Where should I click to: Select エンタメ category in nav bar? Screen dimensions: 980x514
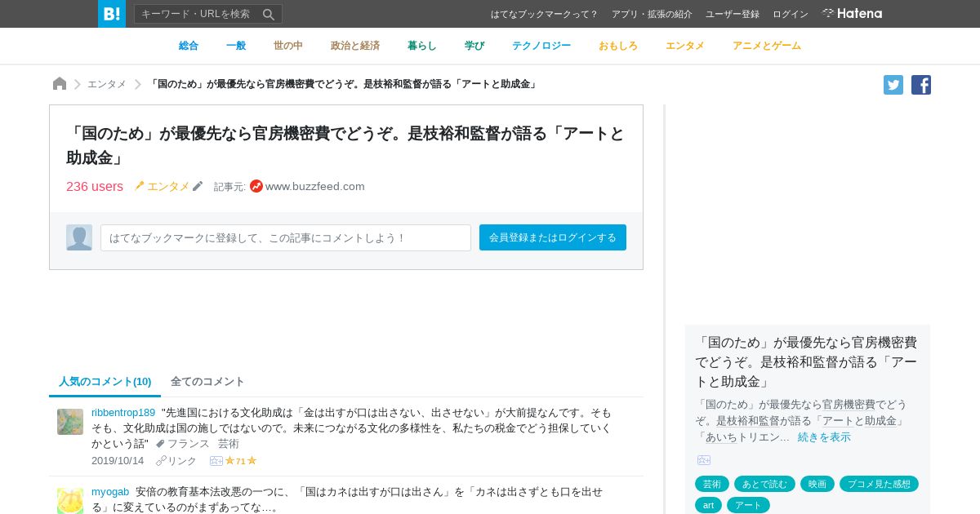[x=685, y=46]
